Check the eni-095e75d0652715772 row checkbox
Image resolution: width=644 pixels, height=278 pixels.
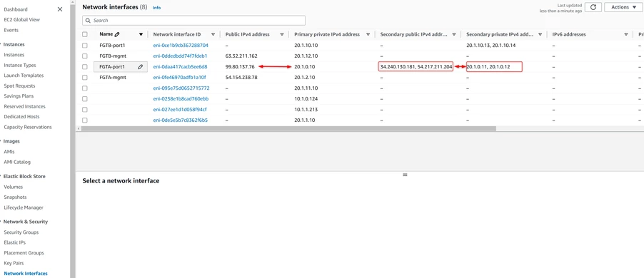click(x=85, y=88)
